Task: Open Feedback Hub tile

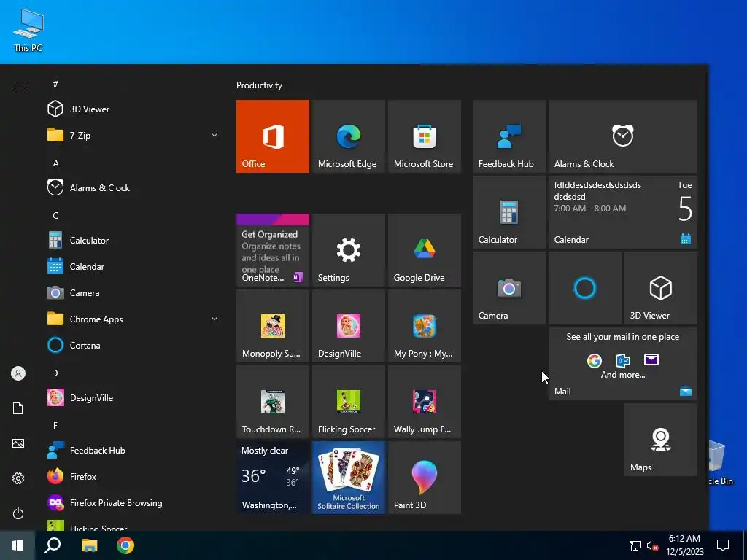Action: click(x=508, y=136)
